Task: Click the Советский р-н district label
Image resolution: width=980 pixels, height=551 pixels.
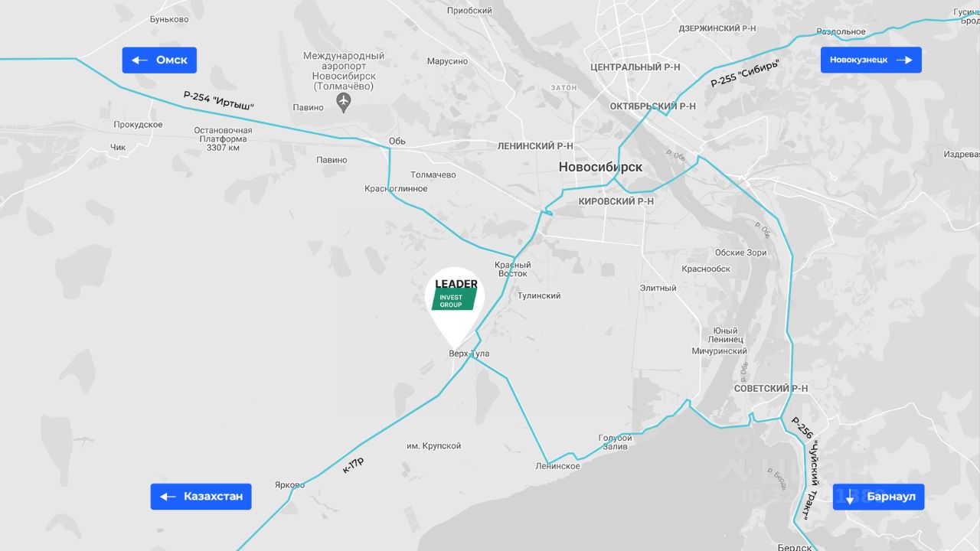Action: click(771, 388)
